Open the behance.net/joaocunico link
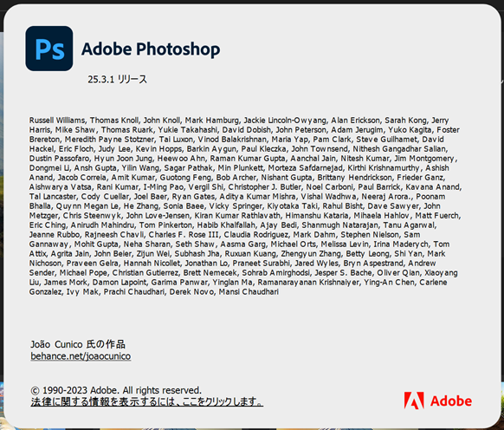The image size is (504, 430). tap(81, 356)
